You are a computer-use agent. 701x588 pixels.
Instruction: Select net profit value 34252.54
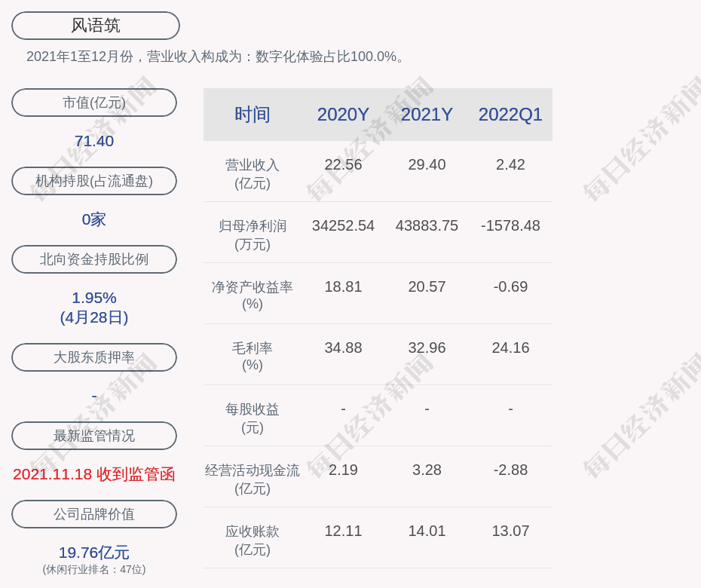pos(343,225)
